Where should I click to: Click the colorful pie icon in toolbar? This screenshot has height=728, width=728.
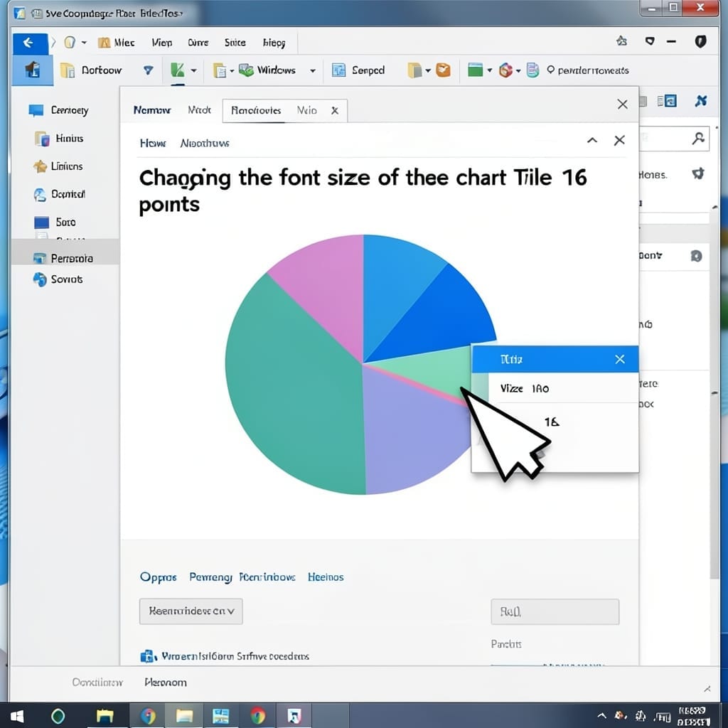pos(505,70)
